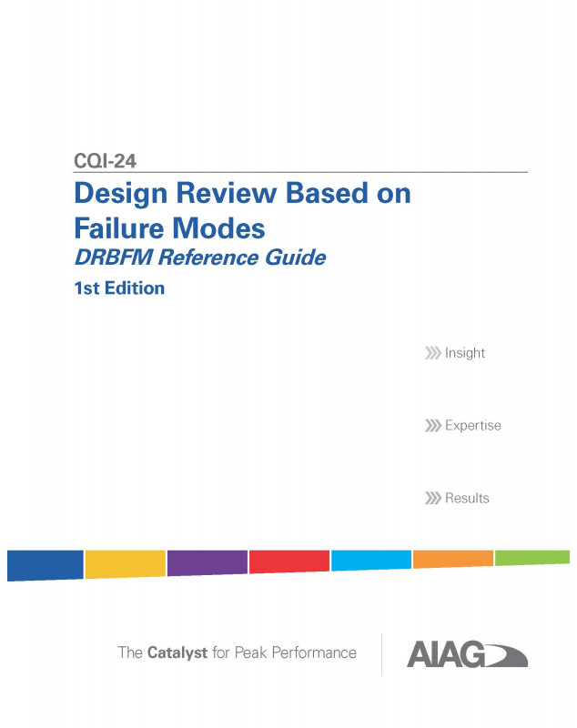
Task: Click the 'DRBFM Reference Guide' subtitle
Action: tap(200, 258)
